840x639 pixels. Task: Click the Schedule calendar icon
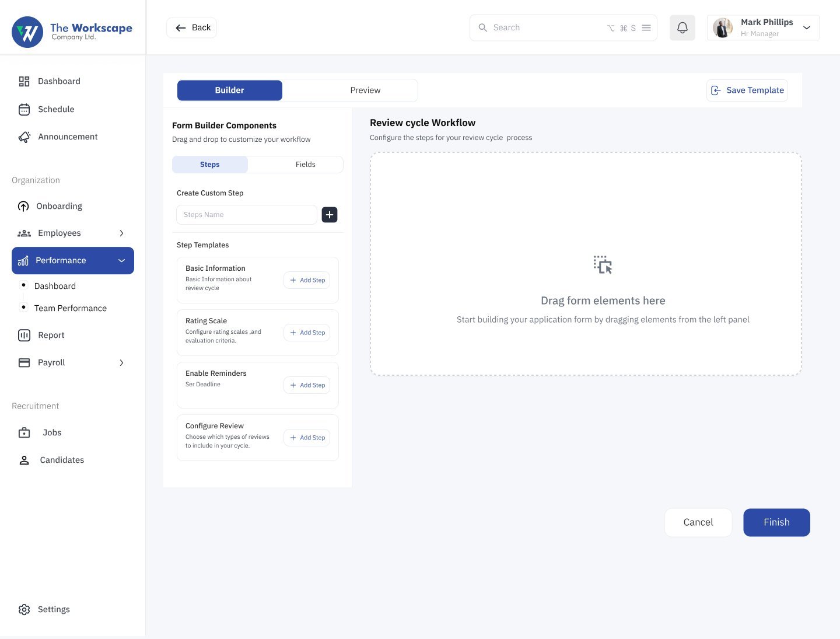click(24, 109)
